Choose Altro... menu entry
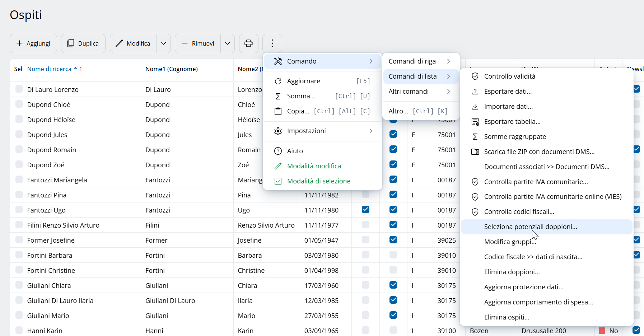Screen dimensions: 644x336 tap(421, 111)
